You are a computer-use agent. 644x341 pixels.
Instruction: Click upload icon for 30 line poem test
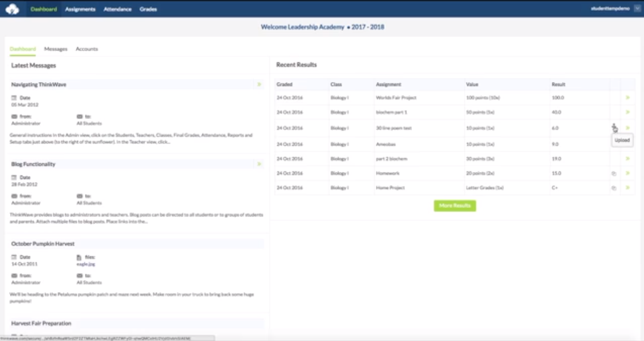coord(613,126)
